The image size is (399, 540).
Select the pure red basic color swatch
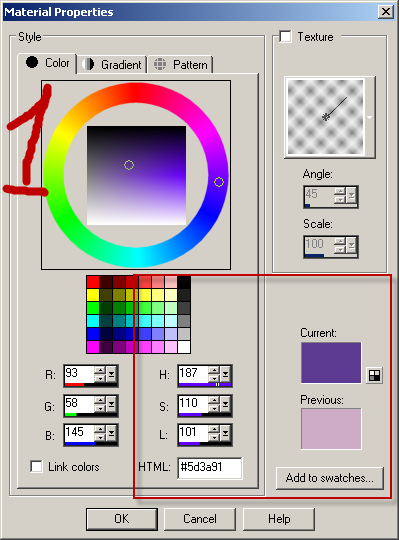(93, 282)
